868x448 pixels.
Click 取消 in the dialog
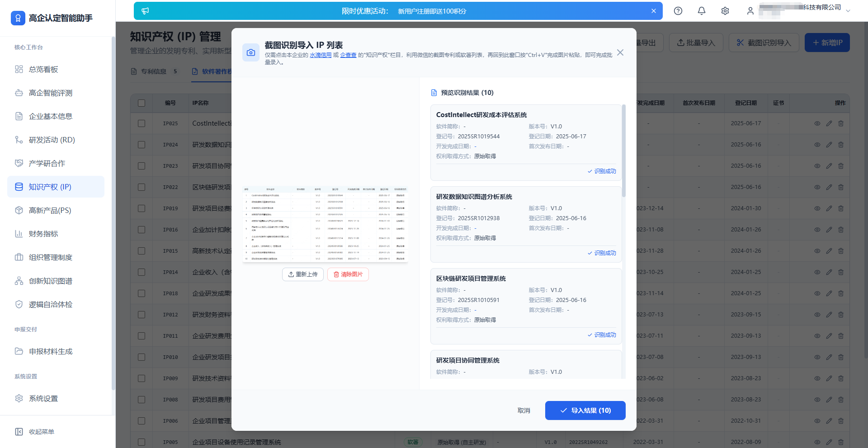tap(524, 410)
